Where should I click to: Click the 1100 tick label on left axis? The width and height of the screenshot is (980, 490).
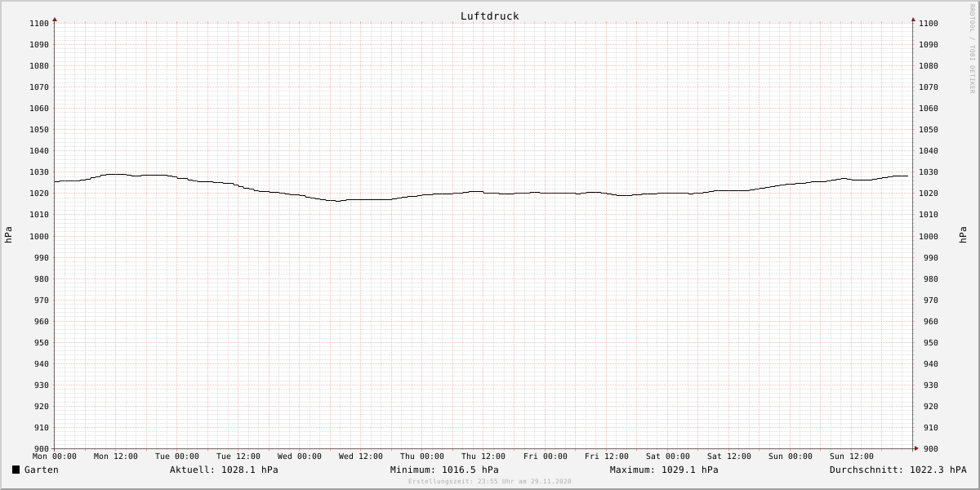click(39, 24)
